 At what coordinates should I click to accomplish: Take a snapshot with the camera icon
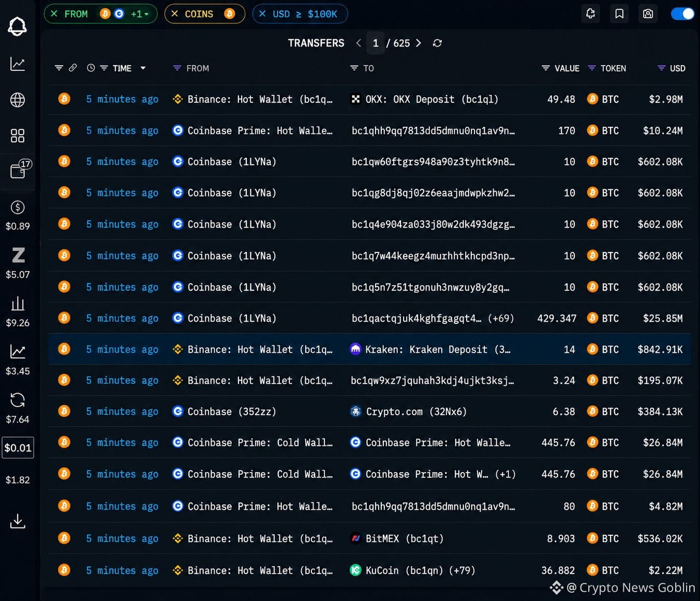(648, 14)
